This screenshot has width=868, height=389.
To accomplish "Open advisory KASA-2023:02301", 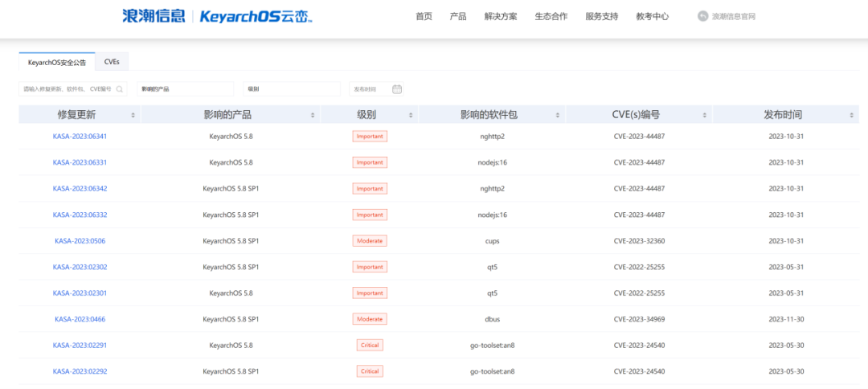I will point(80,293).
